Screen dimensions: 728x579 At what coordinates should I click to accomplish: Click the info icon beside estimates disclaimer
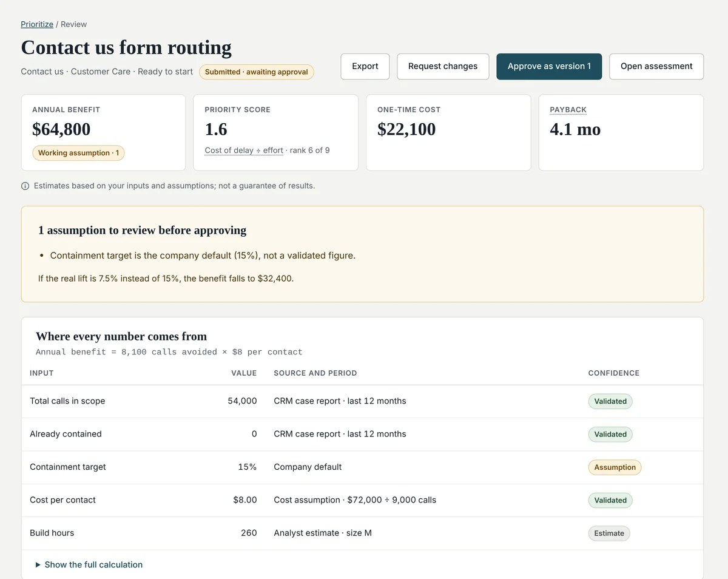[x=25, y=186]
